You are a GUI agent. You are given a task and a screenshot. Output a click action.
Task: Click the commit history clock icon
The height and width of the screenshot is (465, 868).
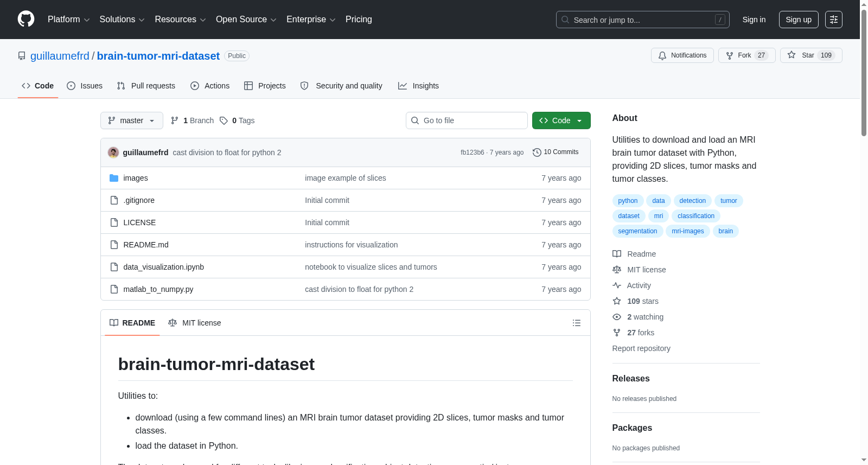[537, 152]
